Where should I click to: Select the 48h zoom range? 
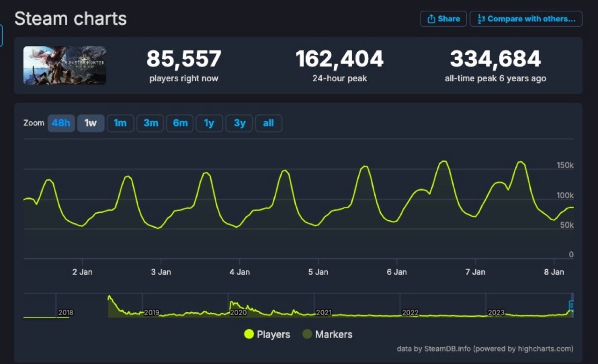61,123
